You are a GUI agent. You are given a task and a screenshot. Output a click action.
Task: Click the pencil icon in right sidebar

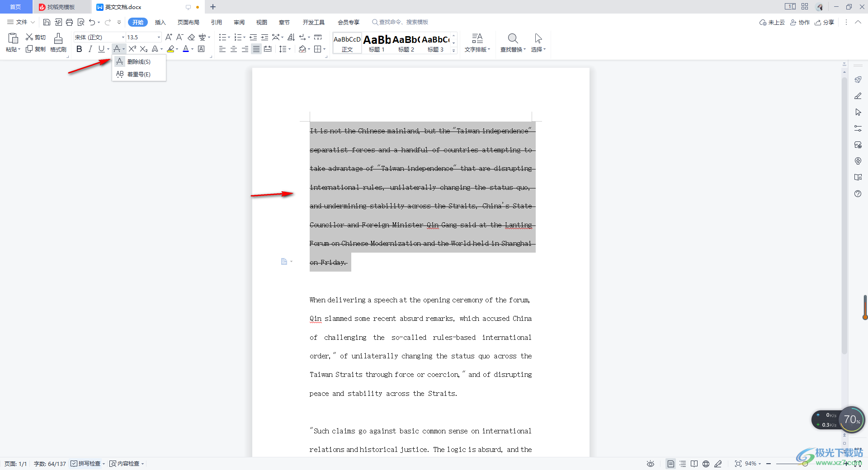coord(858,96)
